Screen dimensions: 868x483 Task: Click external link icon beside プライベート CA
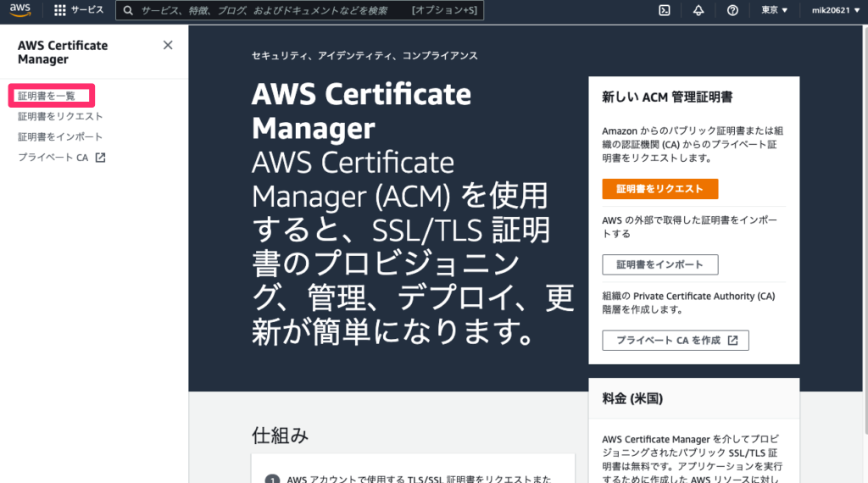pos(100,158)
